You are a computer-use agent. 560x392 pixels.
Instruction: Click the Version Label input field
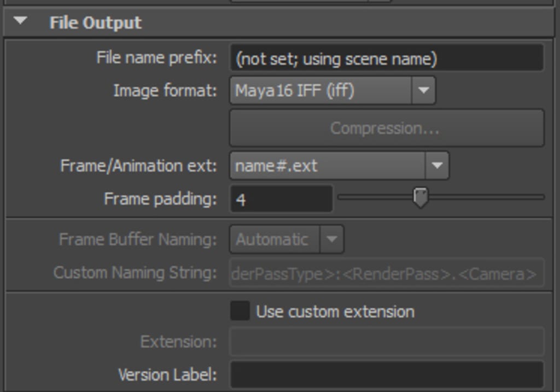click(x=386, y=375)
